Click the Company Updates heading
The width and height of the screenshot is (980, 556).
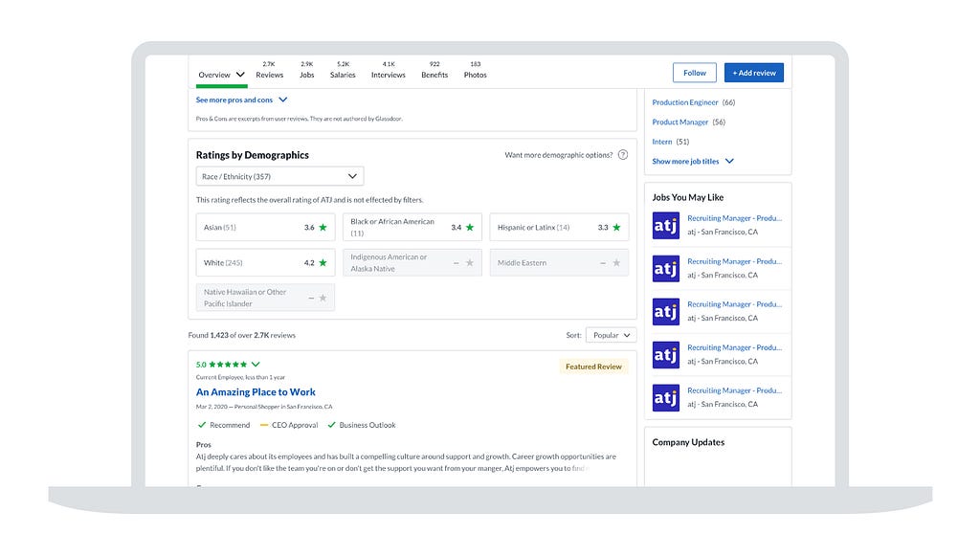[x=688, y=442]
